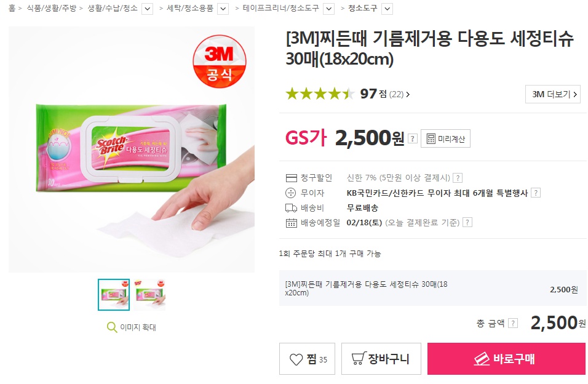Expand the 생활/수납/청소 category dropdown
This screenshot has width=588, height=384.
point(148,9)
